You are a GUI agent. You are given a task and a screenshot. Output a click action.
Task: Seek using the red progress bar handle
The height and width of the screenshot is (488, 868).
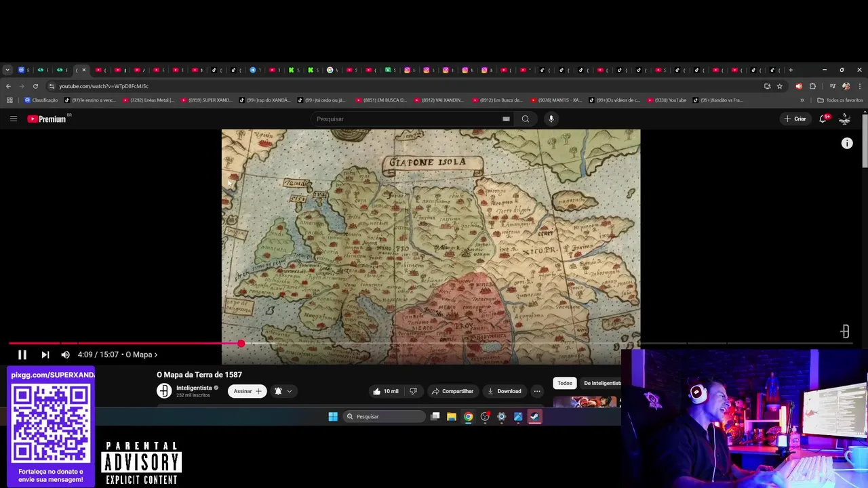[x=241, y=344]
